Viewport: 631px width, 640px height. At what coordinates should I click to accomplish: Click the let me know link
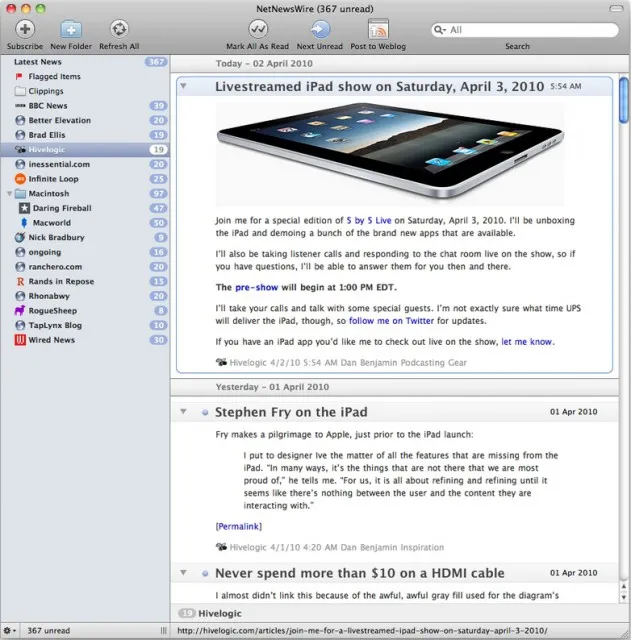coord(527,342)
